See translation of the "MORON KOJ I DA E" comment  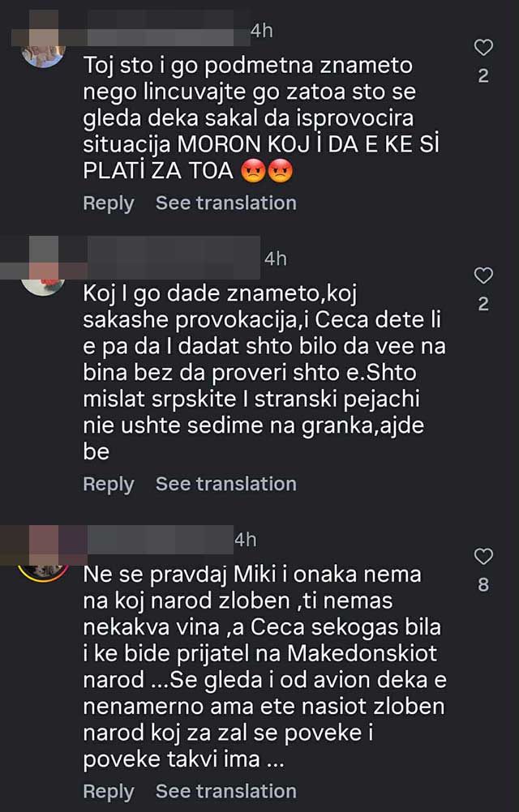click(x=225, y=203)
